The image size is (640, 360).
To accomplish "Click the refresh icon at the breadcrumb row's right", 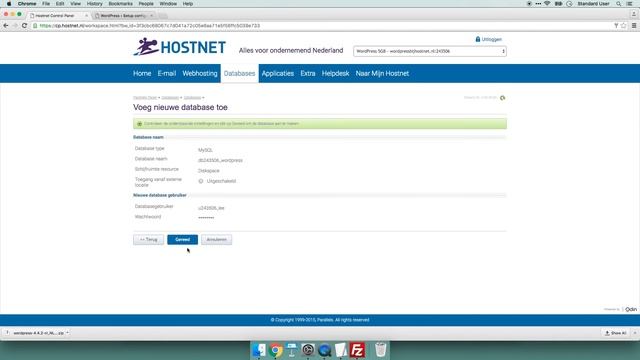I will (502, 98).
